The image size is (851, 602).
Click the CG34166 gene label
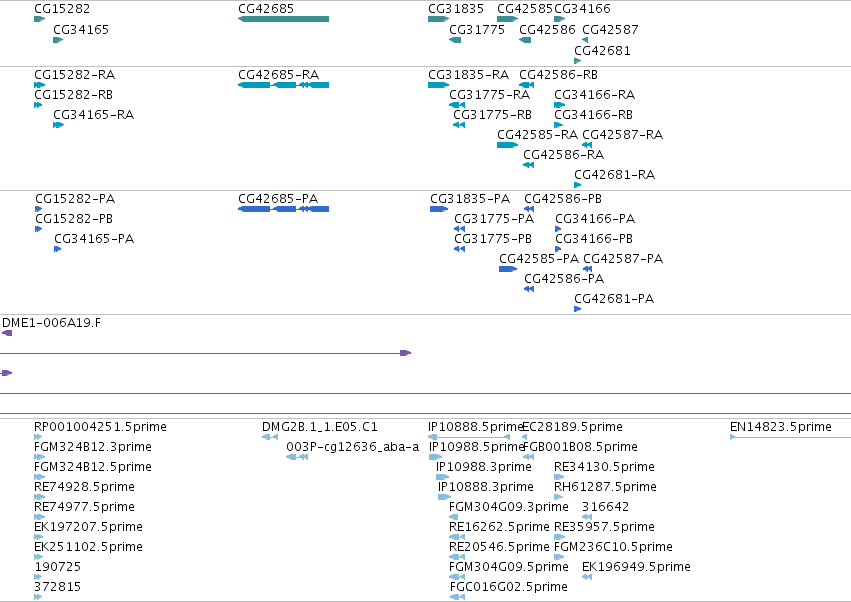pyautogui.click(x=582, y=9)
